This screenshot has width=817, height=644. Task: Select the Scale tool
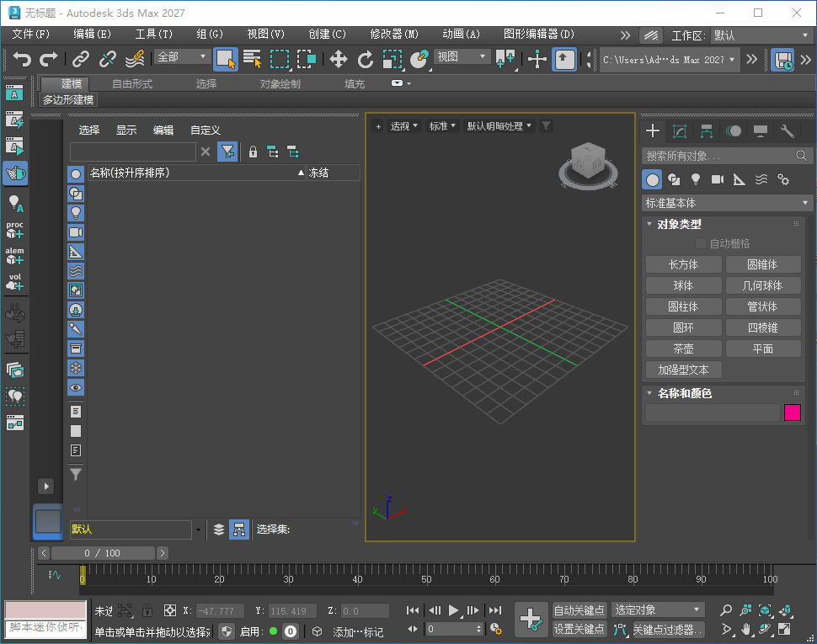pos(392,60)
